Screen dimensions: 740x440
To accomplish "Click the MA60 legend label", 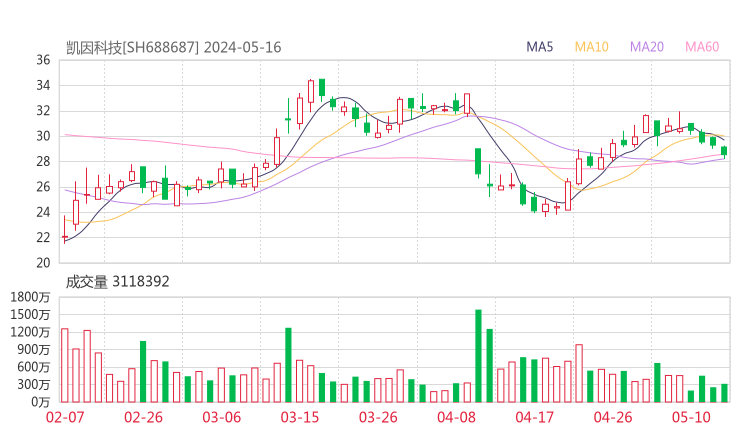I will [x=701, y=47].
